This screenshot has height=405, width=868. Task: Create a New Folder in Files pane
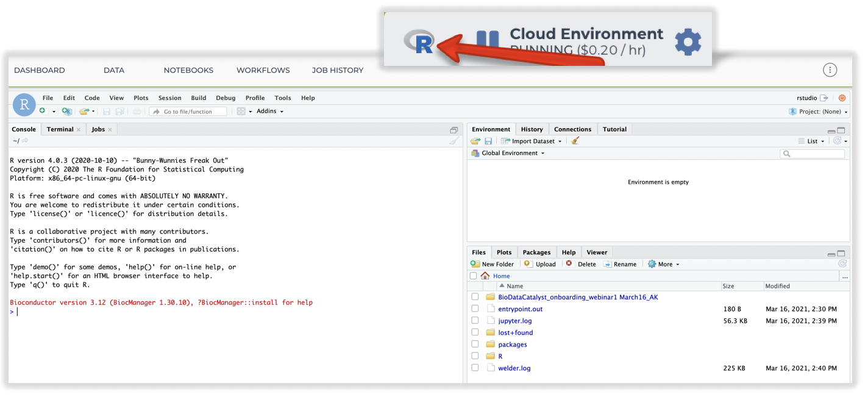493,264
